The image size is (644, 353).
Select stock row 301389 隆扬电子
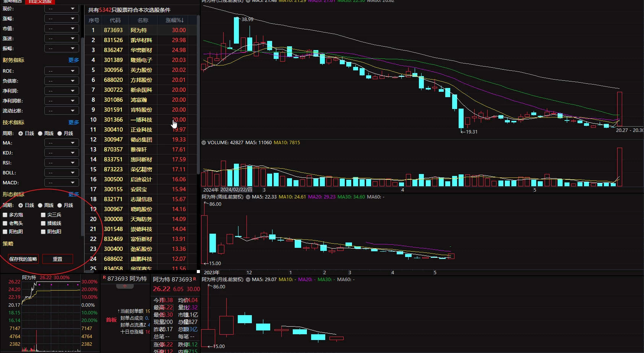point(141,60)
